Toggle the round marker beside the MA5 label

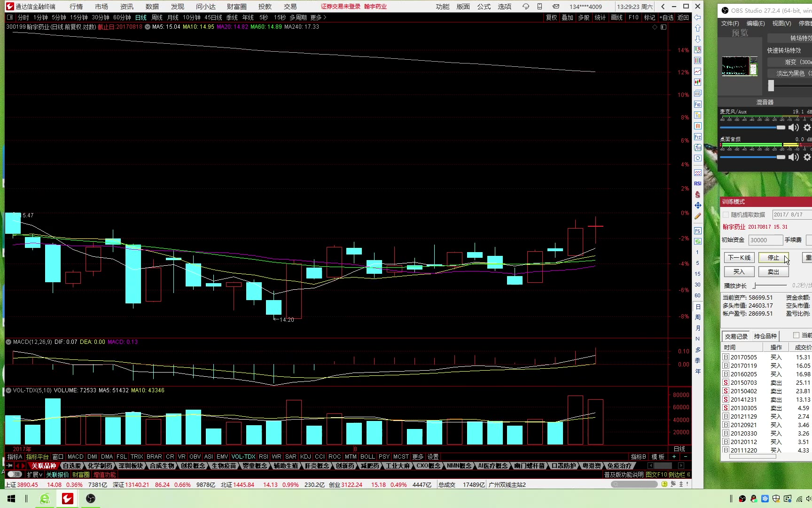tap(148, 27)
